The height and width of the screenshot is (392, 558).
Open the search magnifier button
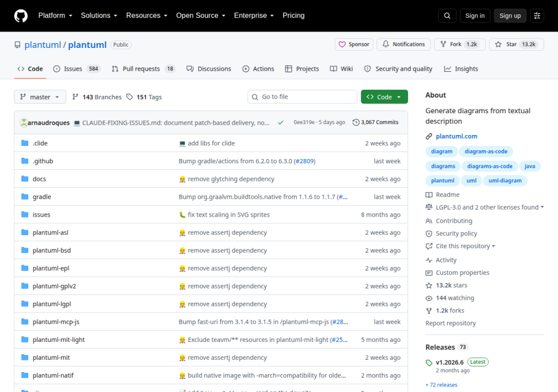coord(447,16)
